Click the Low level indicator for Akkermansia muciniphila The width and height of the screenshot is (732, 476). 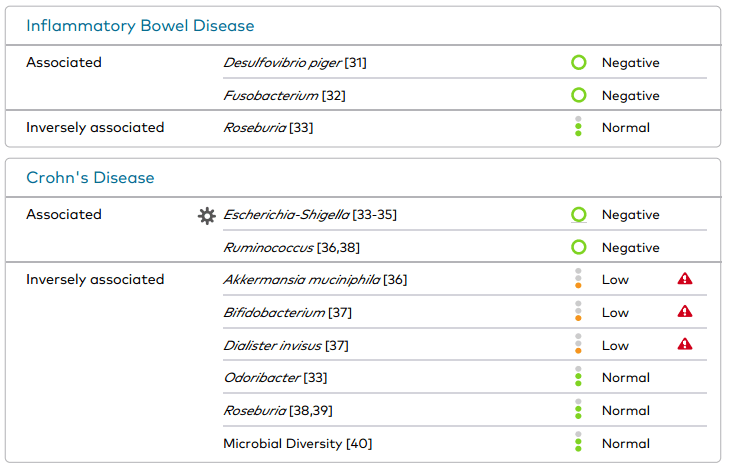(x=578, y=279)
